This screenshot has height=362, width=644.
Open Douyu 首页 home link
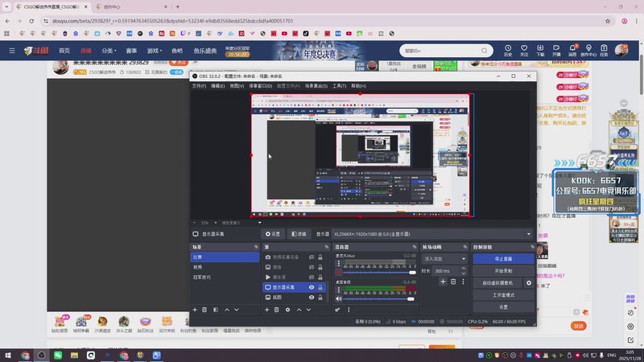click(x=64, y=51)
